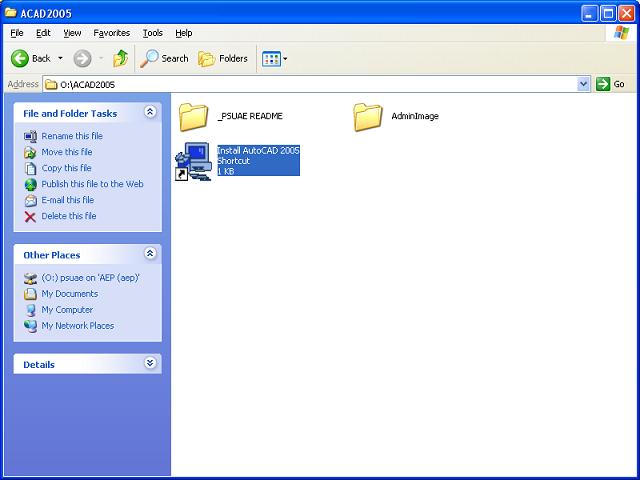Image resolution: width=640 pixels, height=480 pixels.
Task: Collapse the Other Places panel
Action: click(150, 253)
